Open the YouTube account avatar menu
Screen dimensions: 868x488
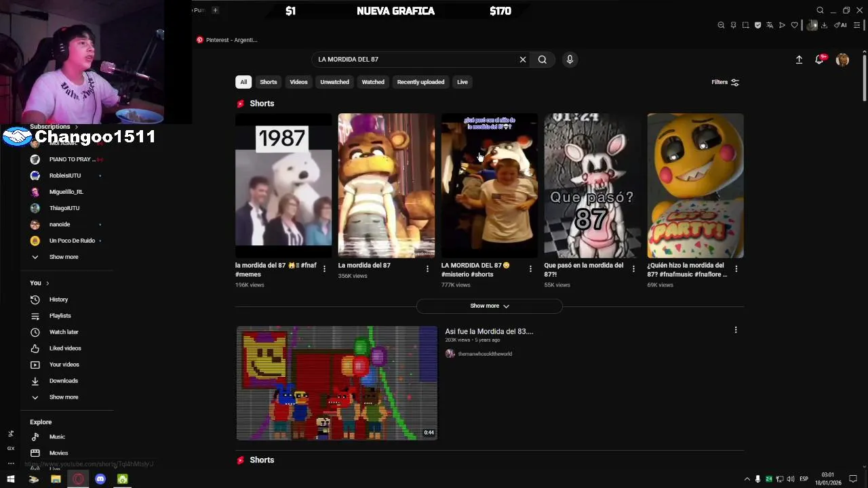(842, 60)
